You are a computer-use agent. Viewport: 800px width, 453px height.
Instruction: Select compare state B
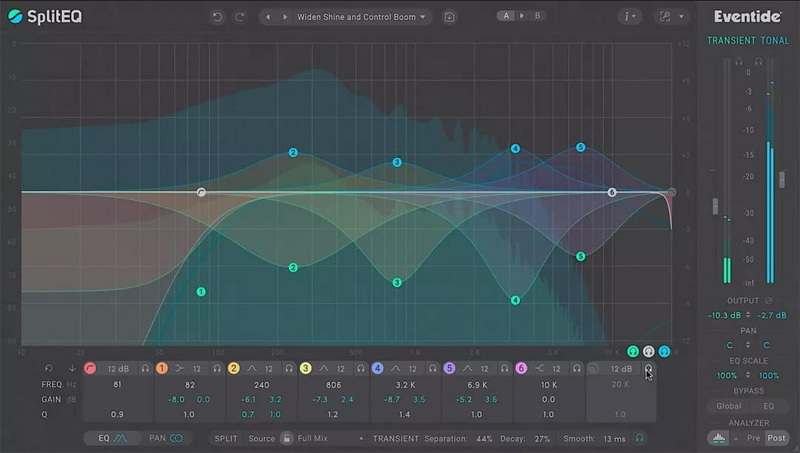(x=537, y=16)
